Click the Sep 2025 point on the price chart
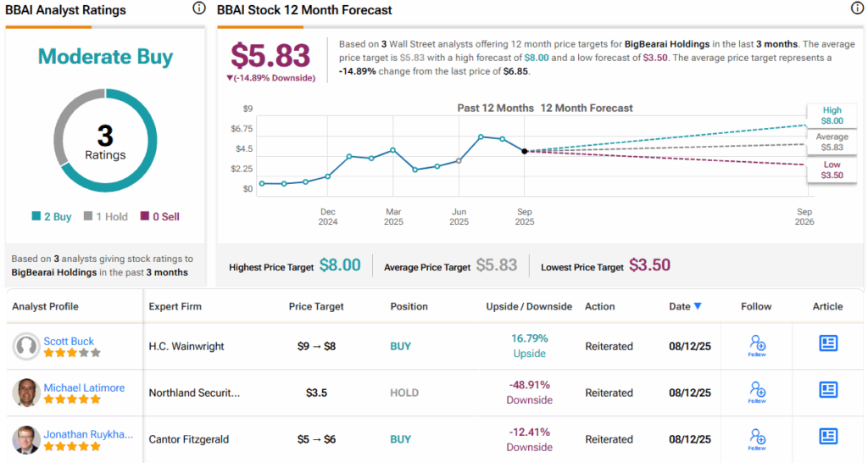This screenshot has height=463, width=868. 525,151
